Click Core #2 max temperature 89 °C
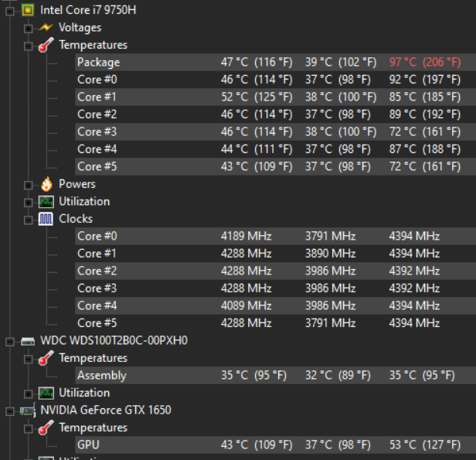The width and height of the screenshot is (476, 460). (425, 114)
